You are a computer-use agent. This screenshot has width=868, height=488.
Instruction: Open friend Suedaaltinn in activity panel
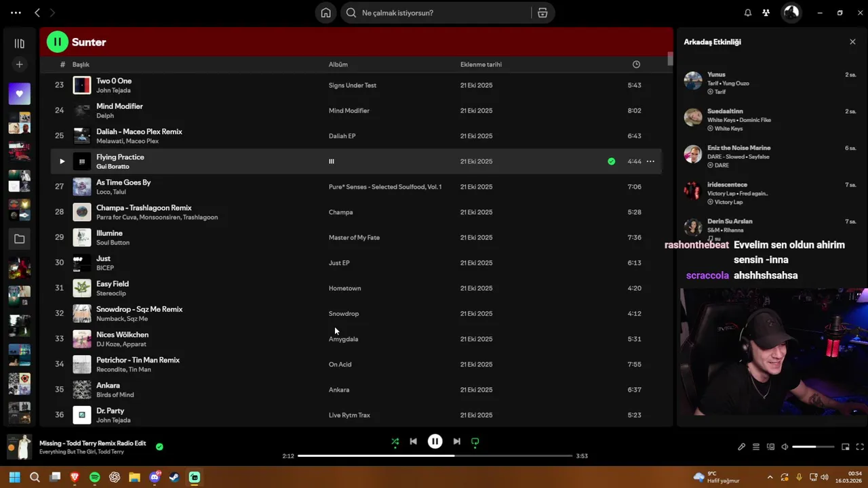[x=725, y=111]
